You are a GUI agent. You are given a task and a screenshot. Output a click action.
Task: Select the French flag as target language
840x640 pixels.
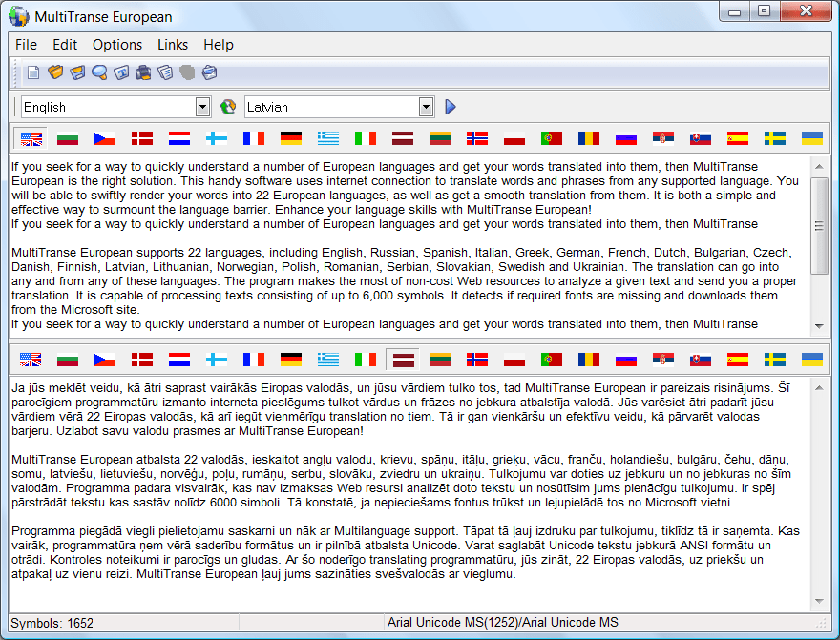(x=253, y=360)
